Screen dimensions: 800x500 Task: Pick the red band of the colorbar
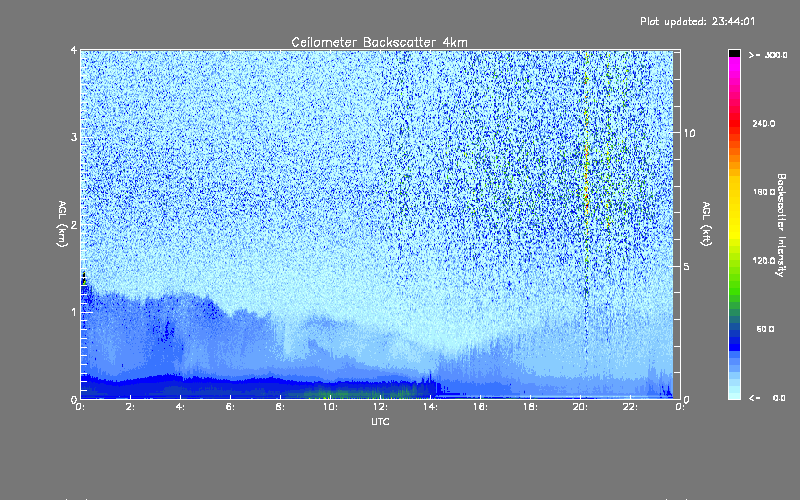point(734,122)
